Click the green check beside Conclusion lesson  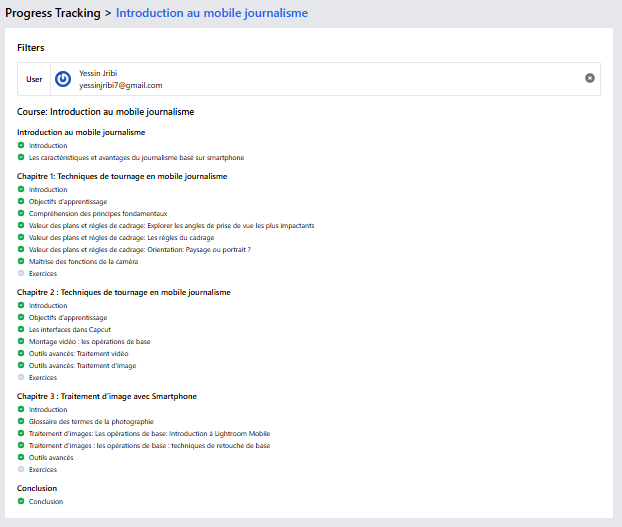coord(21,501)
